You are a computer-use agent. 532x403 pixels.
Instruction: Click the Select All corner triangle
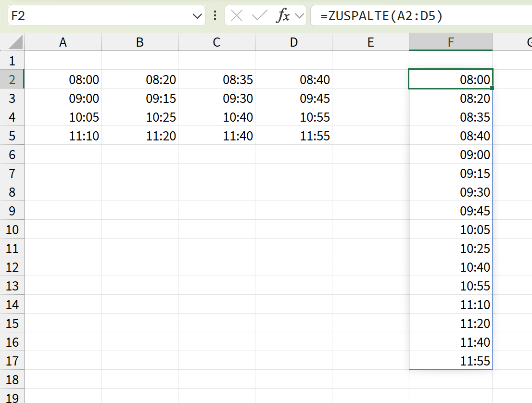pos(16,43)
